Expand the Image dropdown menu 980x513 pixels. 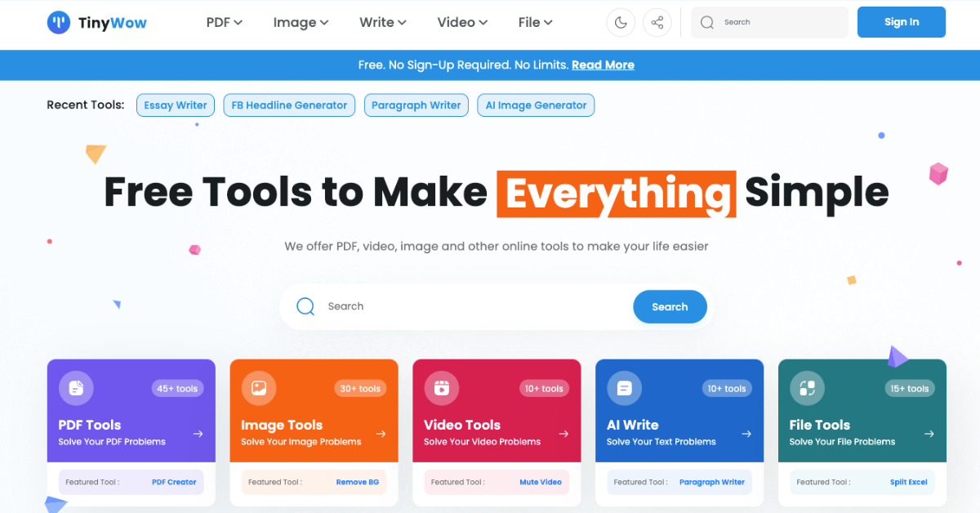(301, 23)
